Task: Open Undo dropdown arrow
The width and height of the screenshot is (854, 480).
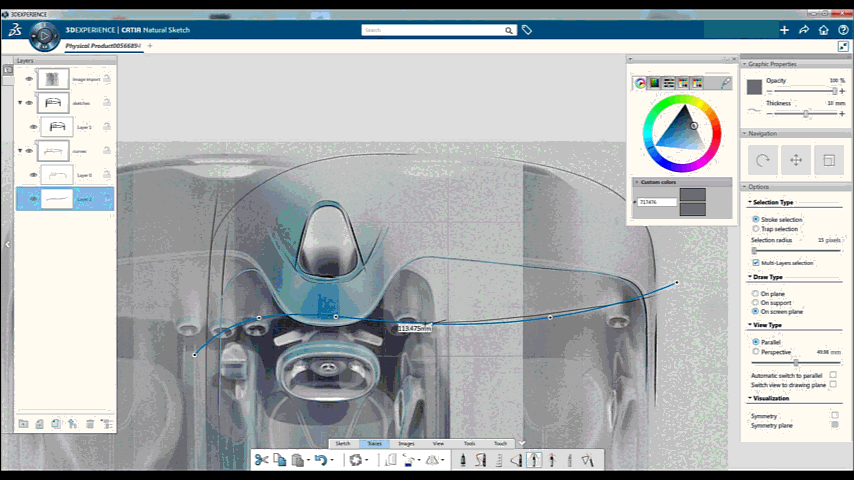Action: click(332, 460)
